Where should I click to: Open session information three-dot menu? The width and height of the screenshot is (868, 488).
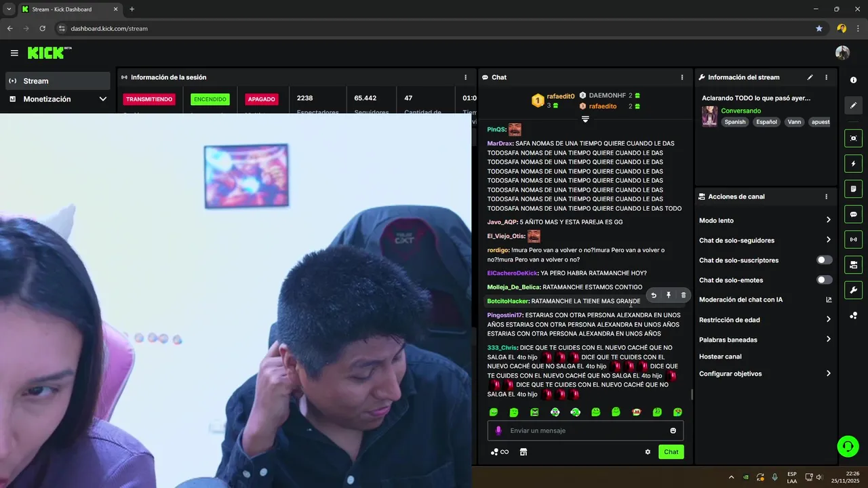pos(465,77)
